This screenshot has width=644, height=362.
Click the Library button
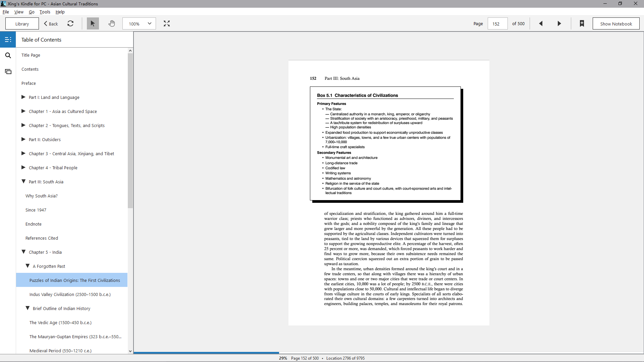point(22,24)
